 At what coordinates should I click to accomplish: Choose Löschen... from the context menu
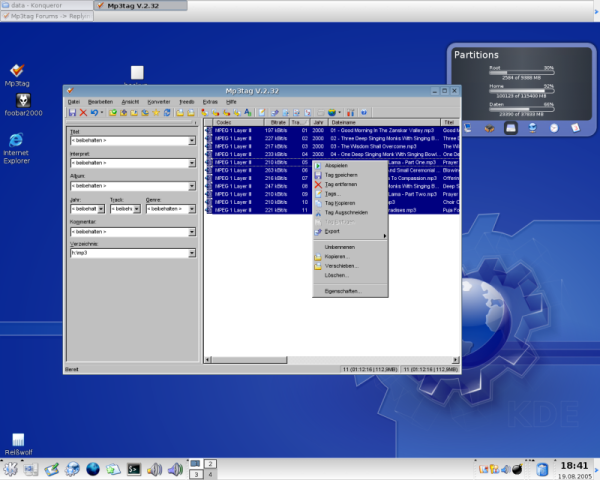[x=350, y=275]
